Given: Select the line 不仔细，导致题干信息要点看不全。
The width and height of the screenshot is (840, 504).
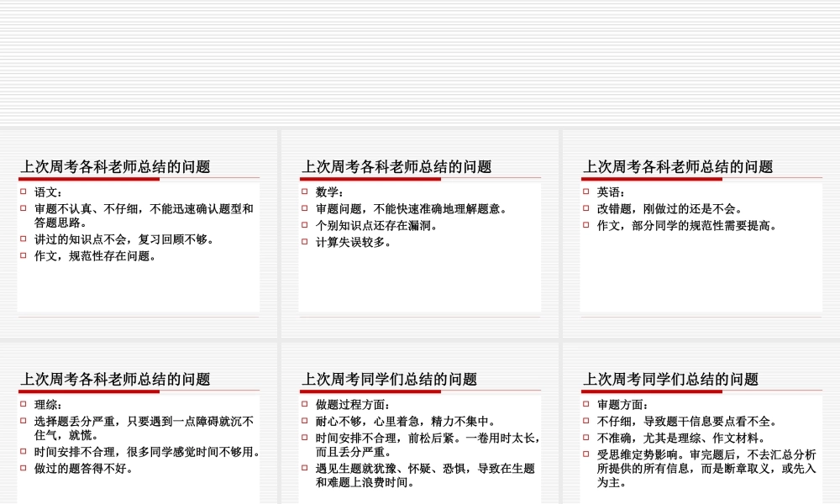Looking at the screenshot, I should click(687, 422).
